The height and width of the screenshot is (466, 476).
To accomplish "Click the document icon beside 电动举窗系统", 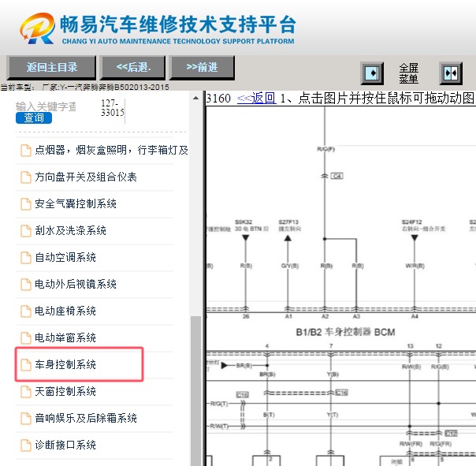I will [26, 338].
